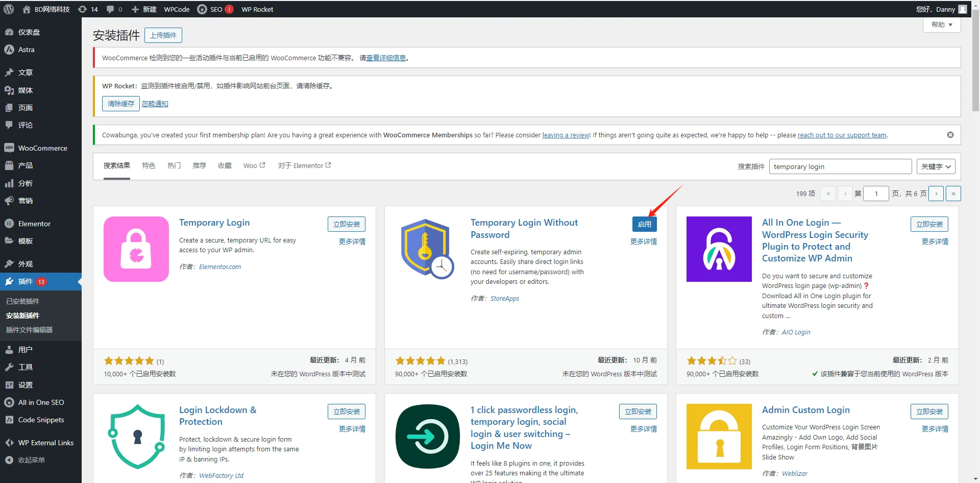
Task: Open the 设置 settings icon in sidebar
Action: (9, 385)
